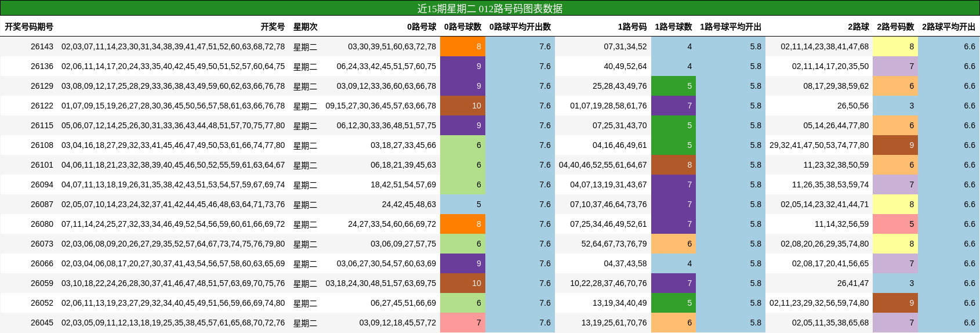Click the 开奖号 column header
The width and height of the screenshot is (980, 333).
(273, 27)
